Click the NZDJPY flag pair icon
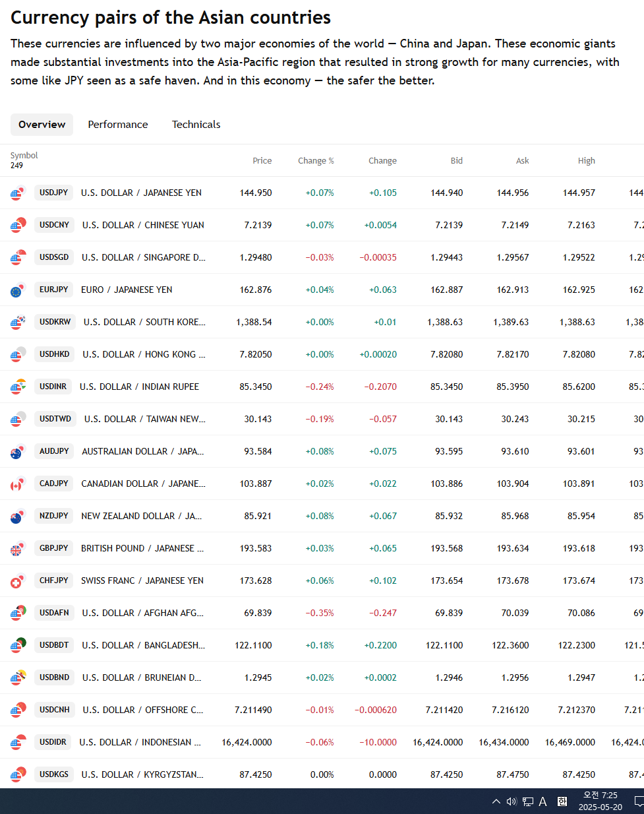 [18, 517]
